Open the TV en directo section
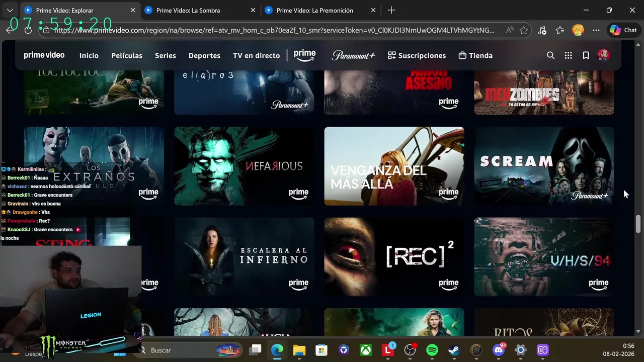The width and height of the screenshot is (644, 362). pyautogui.click(x=256, y=55)
